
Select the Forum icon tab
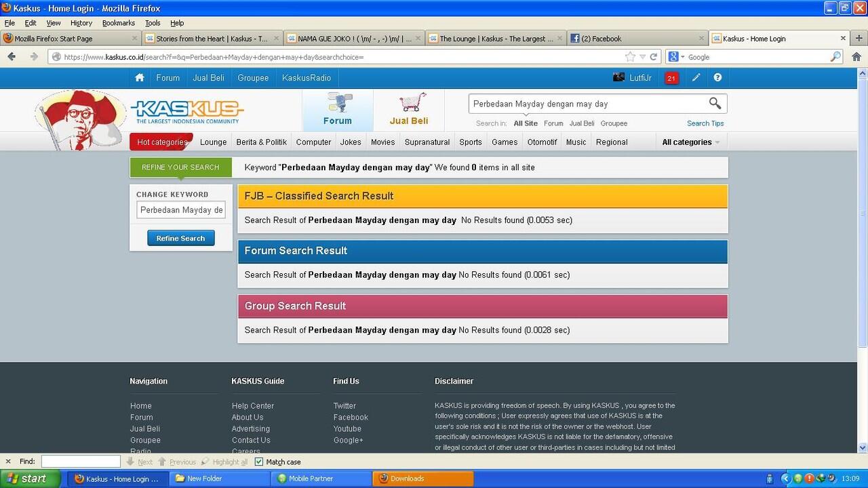337,110
